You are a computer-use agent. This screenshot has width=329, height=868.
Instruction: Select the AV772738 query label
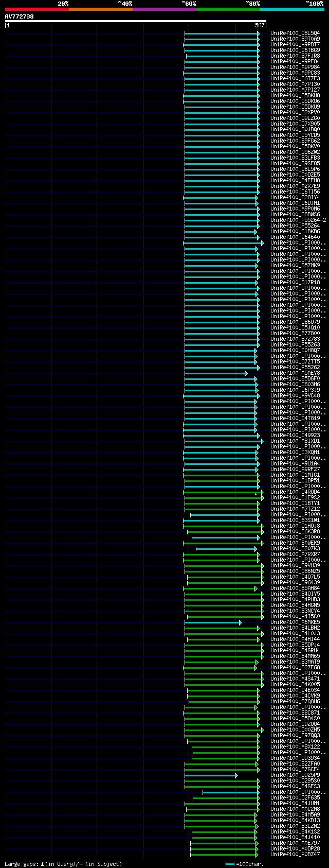click(x=20, y=16)
